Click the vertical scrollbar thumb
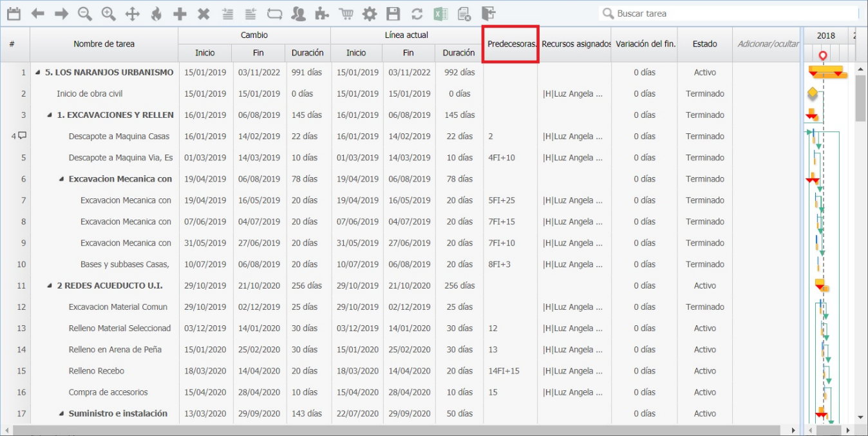 click(861, 98)
